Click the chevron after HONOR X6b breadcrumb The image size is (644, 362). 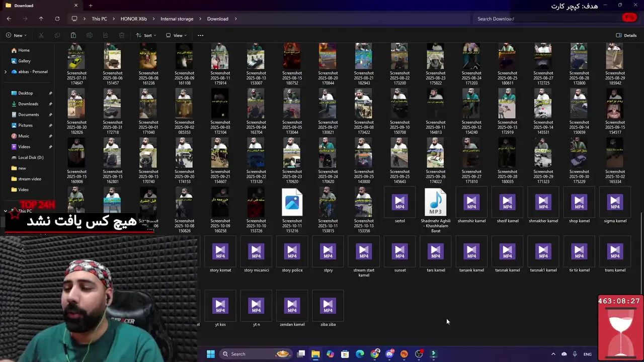point(153,19)
